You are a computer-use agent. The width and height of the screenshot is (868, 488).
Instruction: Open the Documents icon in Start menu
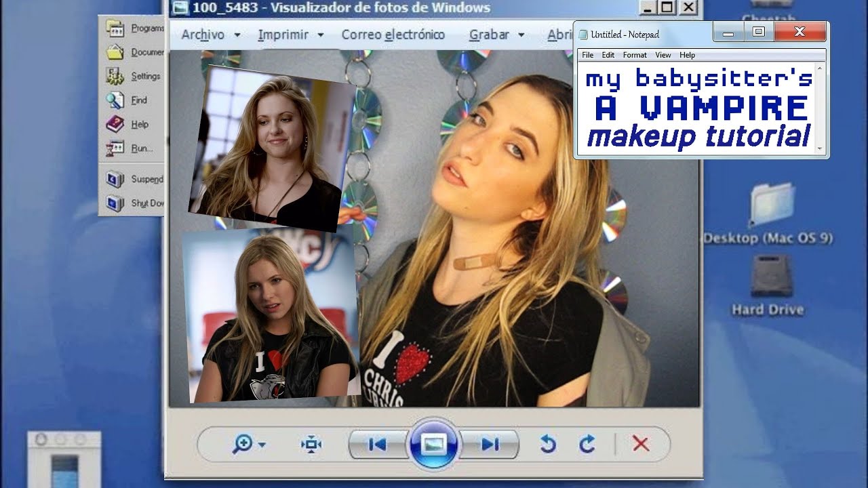(x=115, y=52)
